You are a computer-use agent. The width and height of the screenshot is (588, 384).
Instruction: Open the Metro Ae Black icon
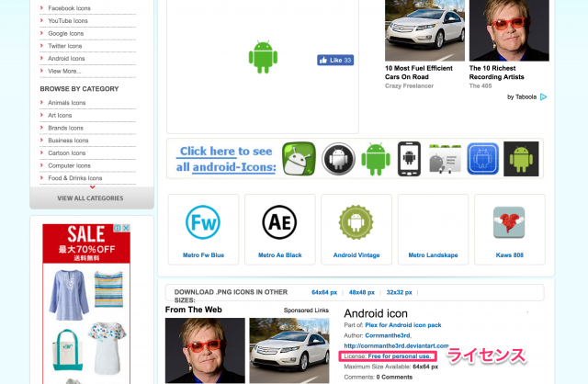(279, 222)
